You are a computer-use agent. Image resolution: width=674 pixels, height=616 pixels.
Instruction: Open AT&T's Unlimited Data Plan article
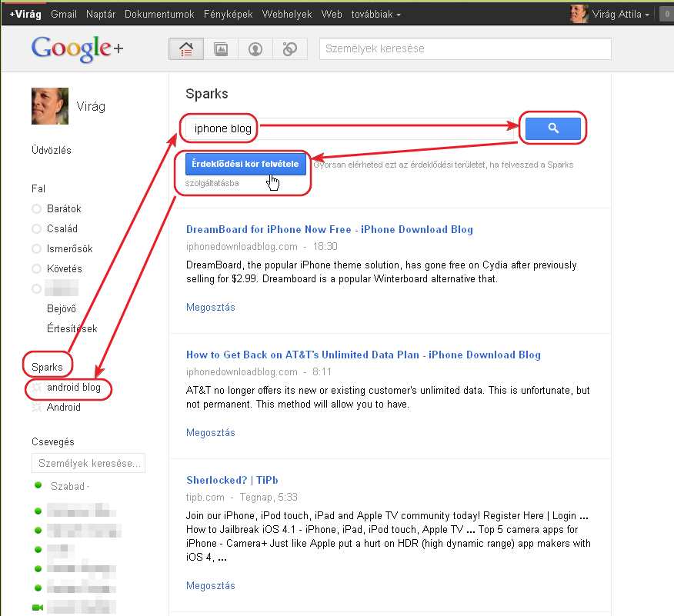(x=363, y=355)
